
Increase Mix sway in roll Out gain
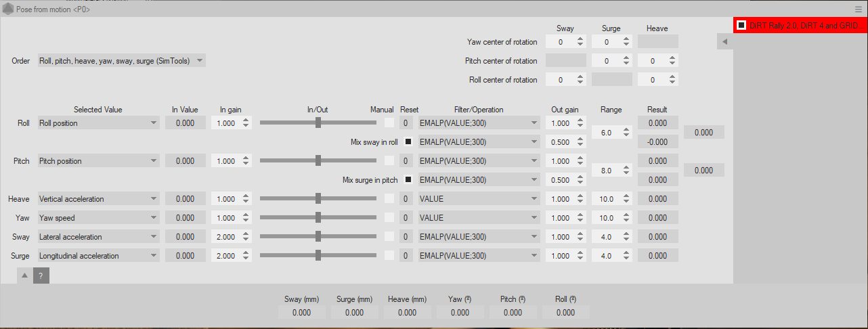pos(580,139)
